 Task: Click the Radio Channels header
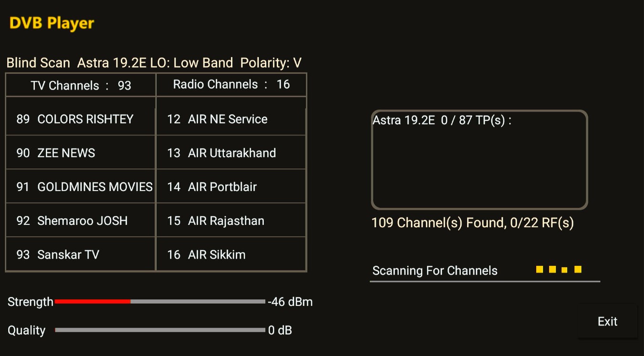coord(231,84)
